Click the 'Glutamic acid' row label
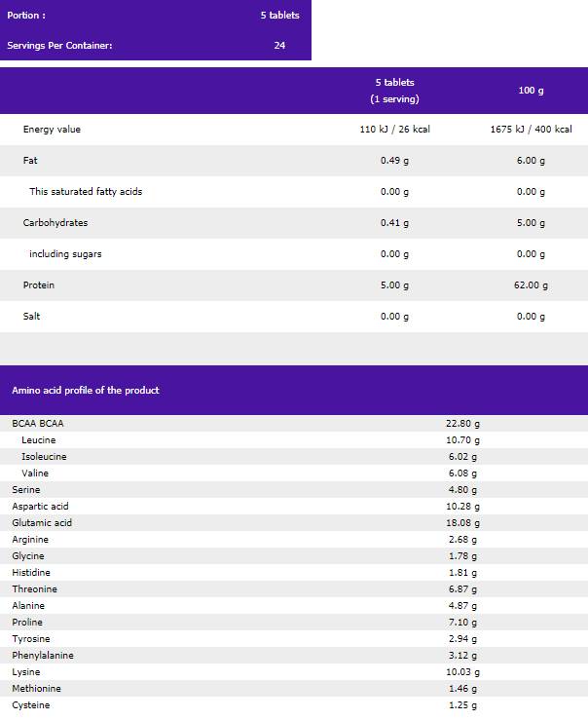 42,523
